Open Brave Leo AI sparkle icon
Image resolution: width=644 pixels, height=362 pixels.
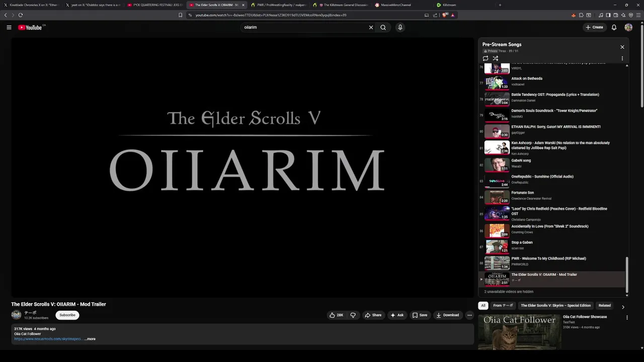coord(623,15)
